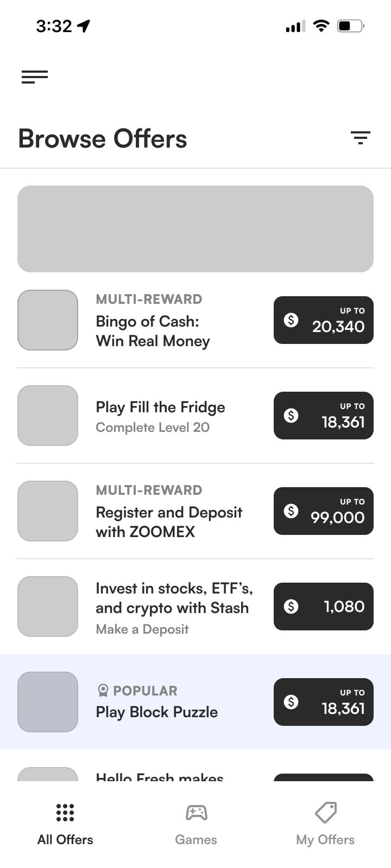Tap the Fill the Fridge 18,361 reward button
Image resolution: width=391 pixels, height=868 pixels.
pyautogui.click(x=324, y=416)
